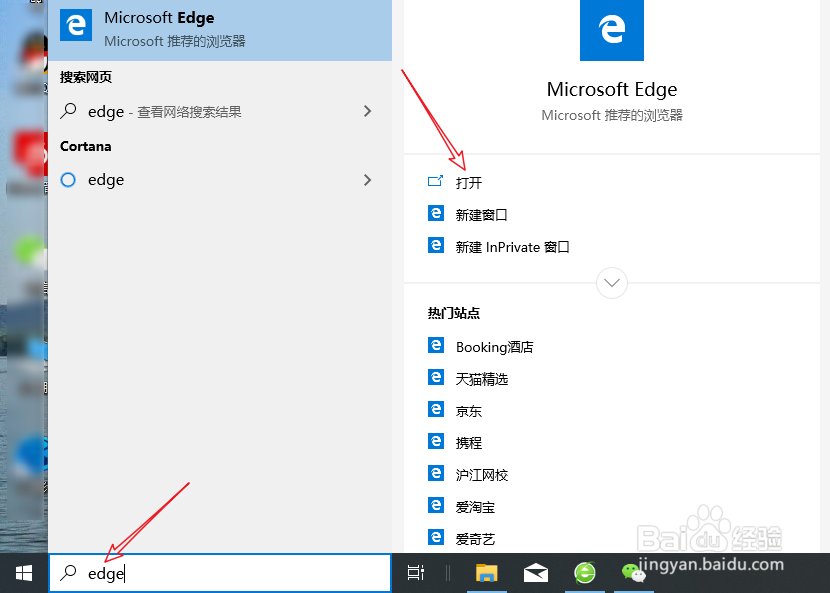The height and width of the screenshot is (593, 830).
Task: Click Edge icon beside 爱淘宝
Action: coord(436,505)
